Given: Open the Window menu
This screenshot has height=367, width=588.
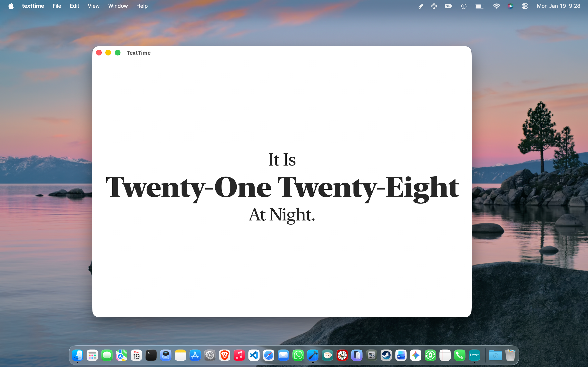Looking at the screenshot, I should (x=118, y=6).
